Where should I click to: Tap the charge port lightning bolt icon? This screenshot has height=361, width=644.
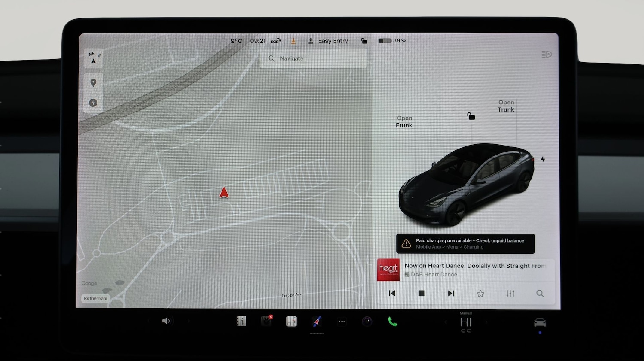pos(543,159)
